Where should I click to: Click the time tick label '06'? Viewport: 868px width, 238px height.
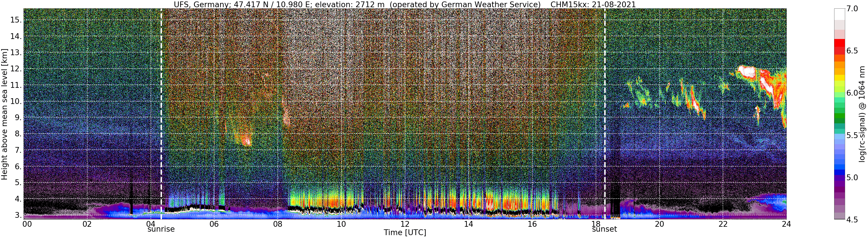tap(214, 224)
